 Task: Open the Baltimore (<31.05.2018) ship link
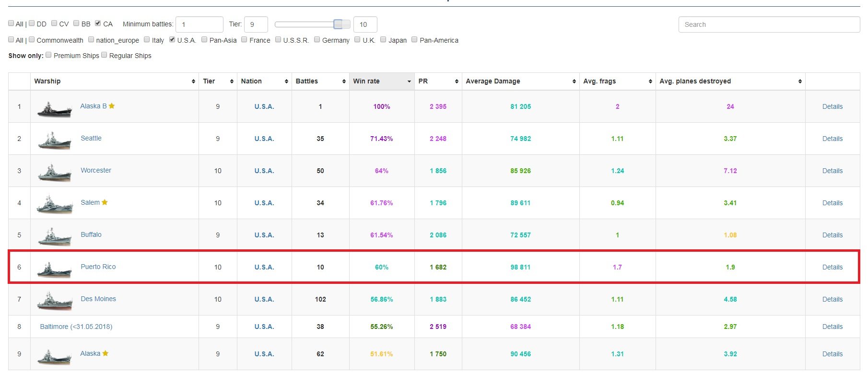coord(76,327)
